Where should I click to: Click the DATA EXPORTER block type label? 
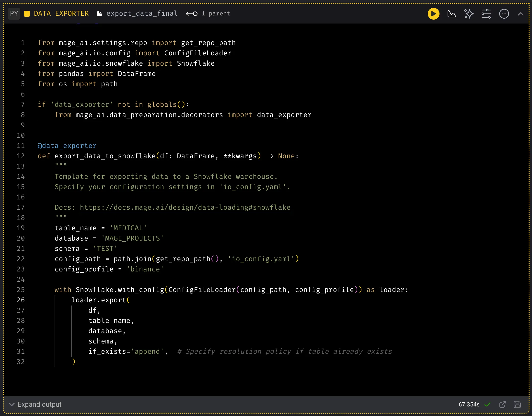[61, 13]
